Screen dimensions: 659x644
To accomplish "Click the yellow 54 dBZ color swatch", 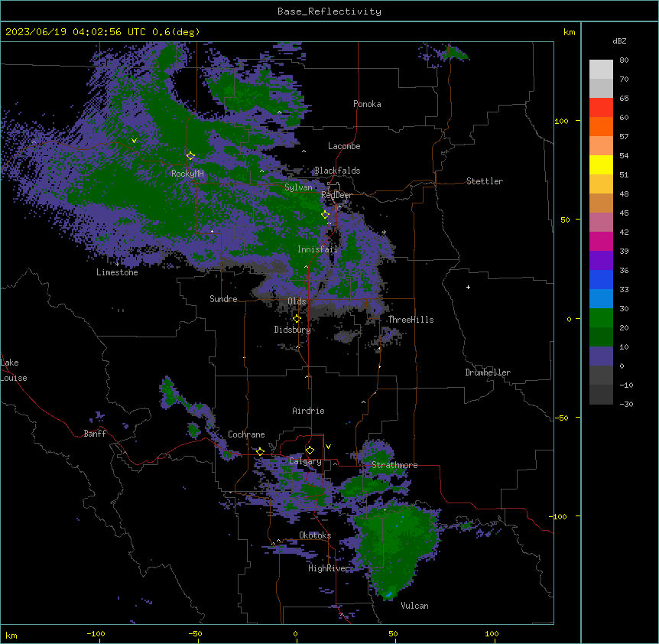I will [601, 164].
